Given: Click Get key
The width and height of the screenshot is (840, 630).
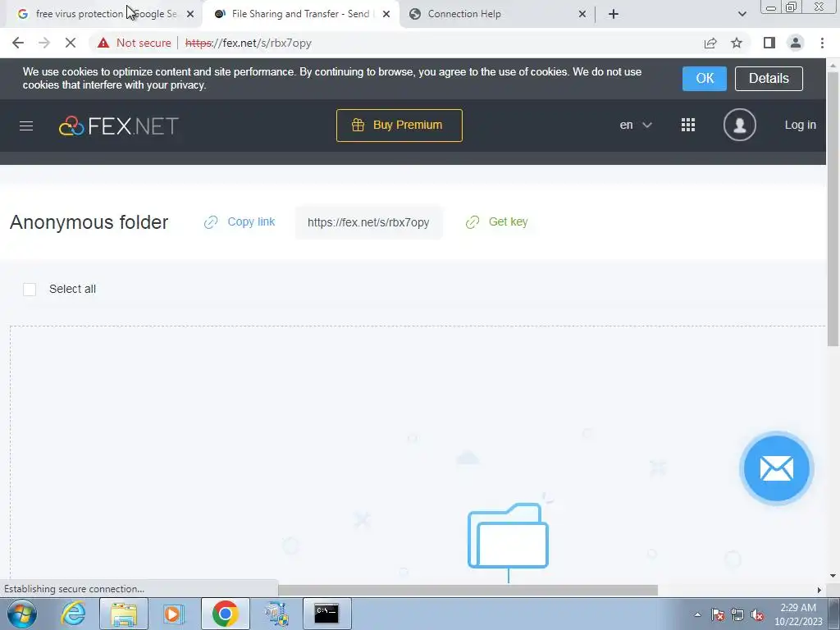Looking at the screenshot, I should click(x=497, y=221).
